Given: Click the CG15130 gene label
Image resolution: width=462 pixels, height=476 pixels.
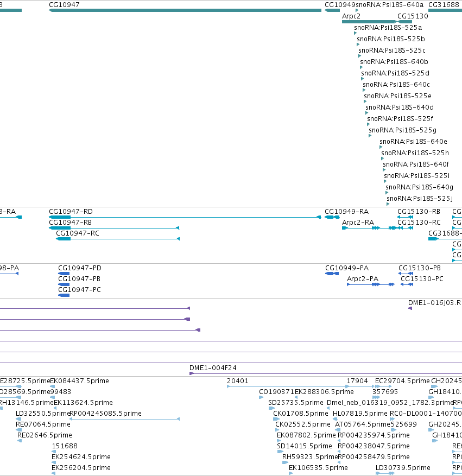Looking at the screenshot, I should point(413,16).
